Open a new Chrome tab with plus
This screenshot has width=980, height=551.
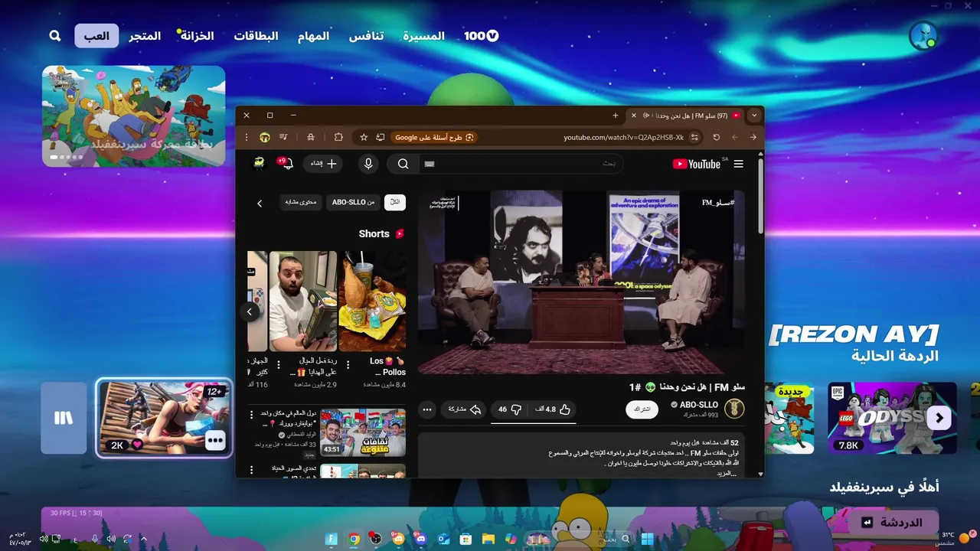pyautogui.click(x=615, y=116)
